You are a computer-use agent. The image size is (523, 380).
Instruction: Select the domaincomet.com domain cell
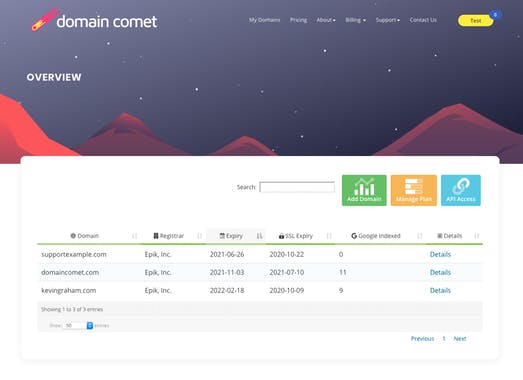pos(70,273)
